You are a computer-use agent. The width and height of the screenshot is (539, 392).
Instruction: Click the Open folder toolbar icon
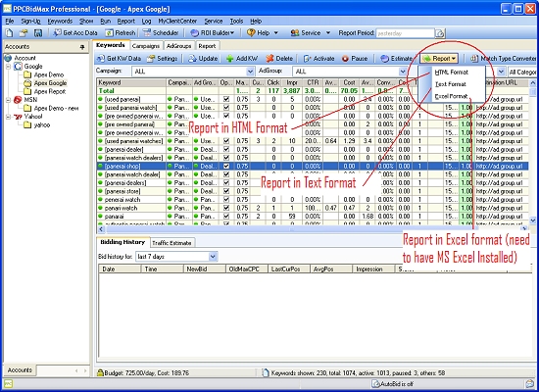tap(24, 33)
